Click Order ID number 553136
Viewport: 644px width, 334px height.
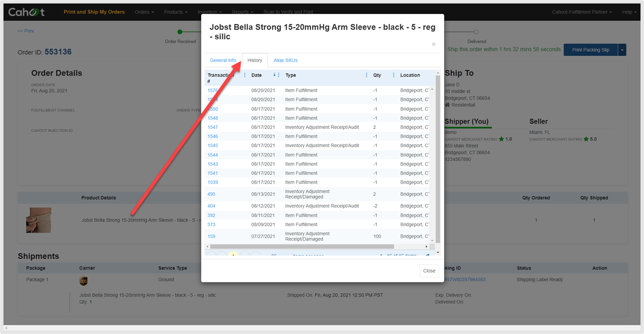tap(58, 52)
